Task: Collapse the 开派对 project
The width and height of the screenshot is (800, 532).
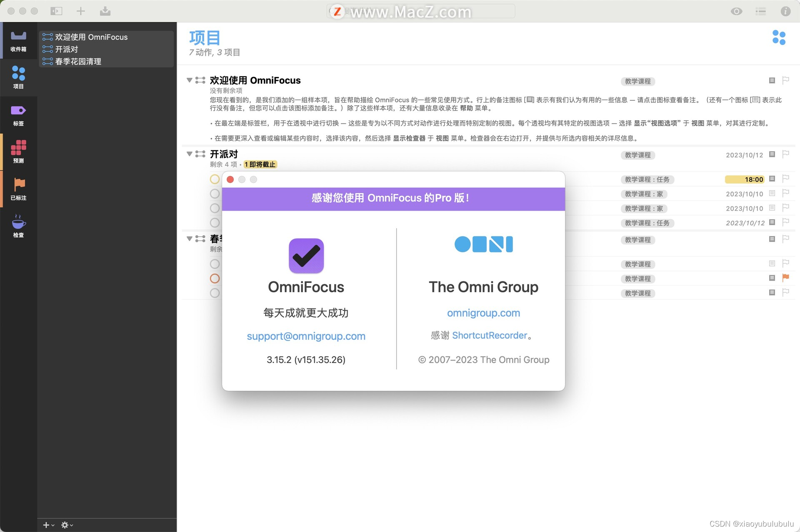Action: tap(190, 154)
